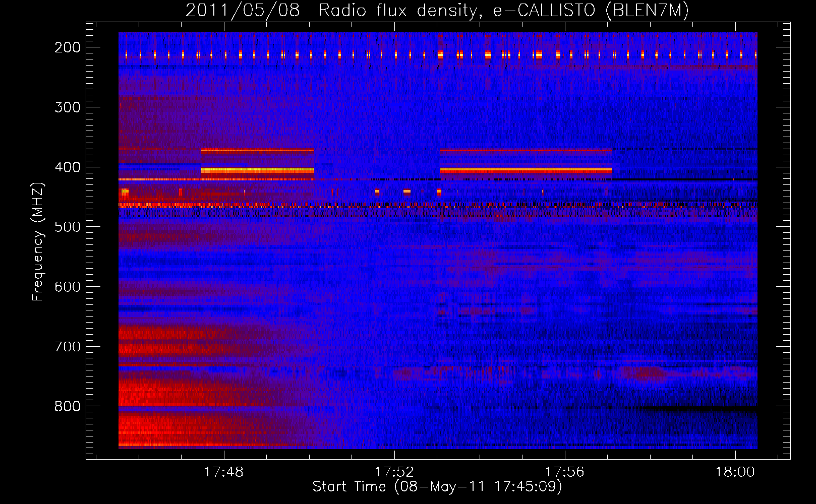This screenshot has height=504, width=816.
Task: Click the 500 frequency tick label
Action: tap(68, 227)
